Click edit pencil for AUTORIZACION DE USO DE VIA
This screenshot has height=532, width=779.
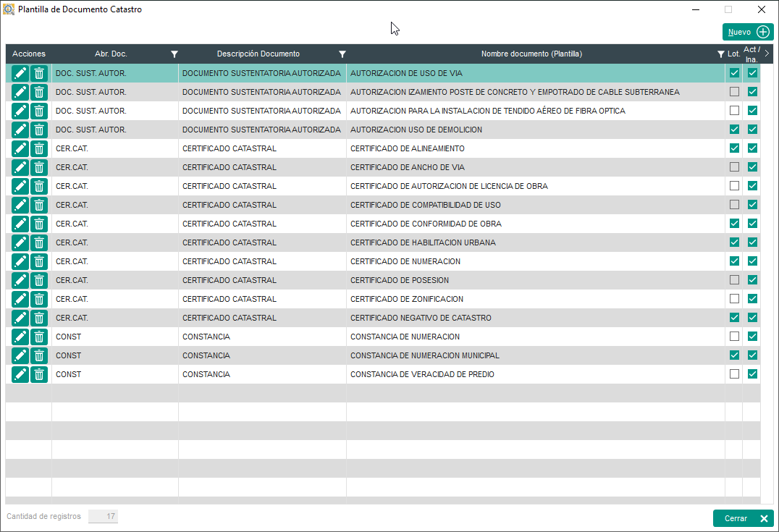point(20,73)
